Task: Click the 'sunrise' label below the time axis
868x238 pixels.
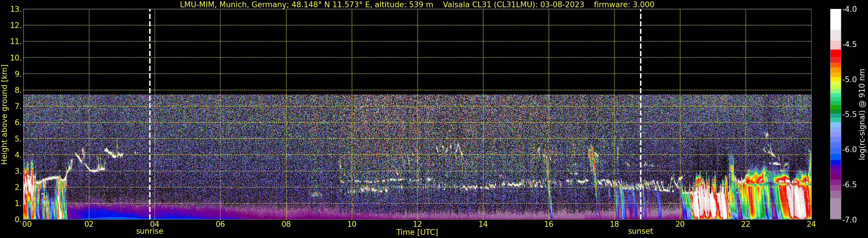Action: (x=150, y=231)
